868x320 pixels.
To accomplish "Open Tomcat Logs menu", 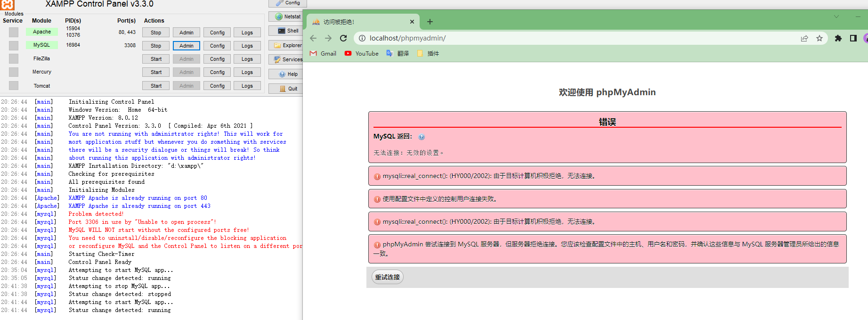I will coord(247,86).
